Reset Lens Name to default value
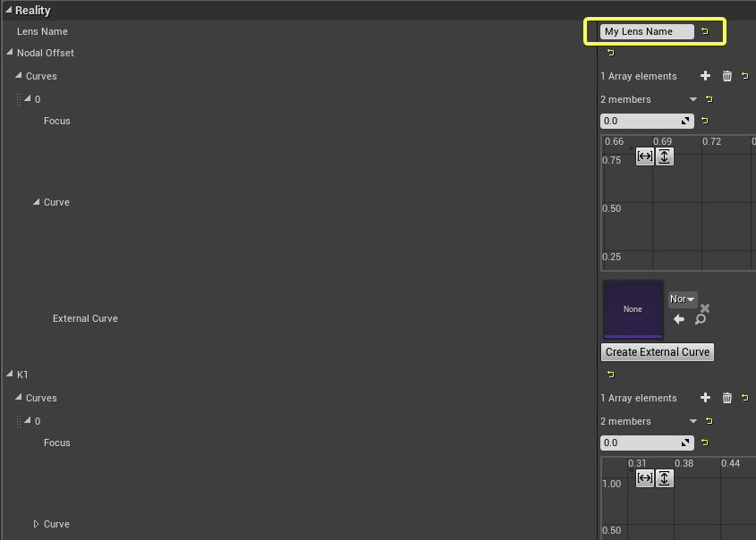Screen dimensions: 756x540 pos(704,31)
